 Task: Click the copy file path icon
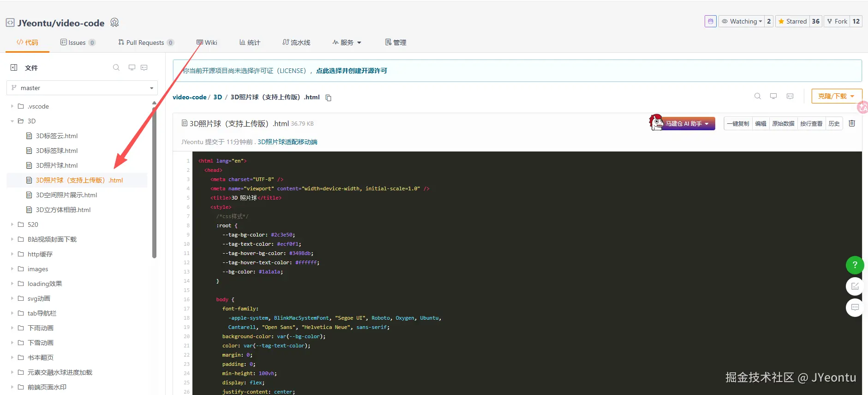click(329, 97)
